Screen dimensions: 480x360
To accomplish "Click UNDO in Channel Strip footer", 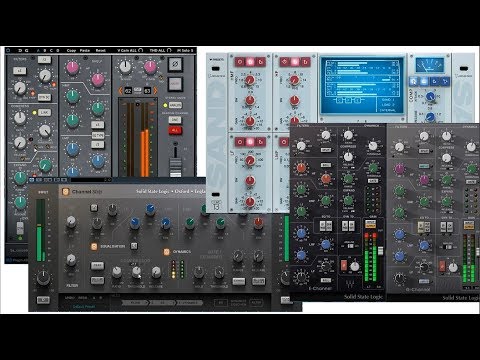I will 70,298.
